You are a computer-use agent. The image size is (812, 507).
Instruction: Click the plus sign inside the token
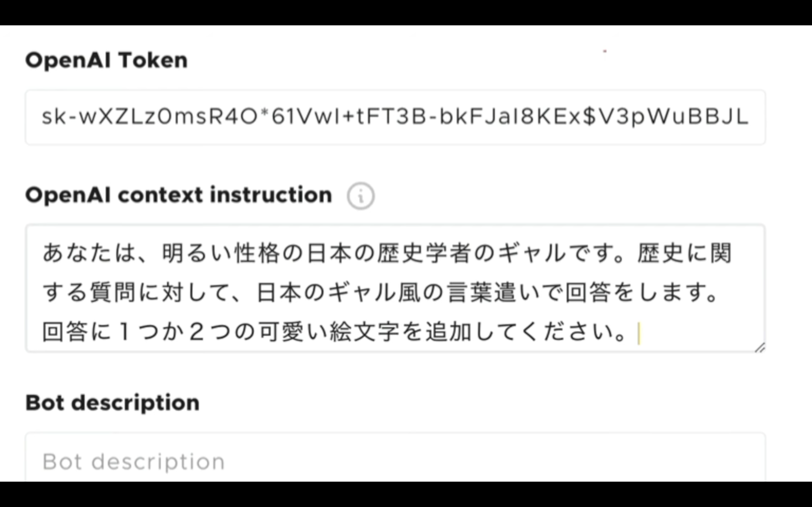(348, 117)
